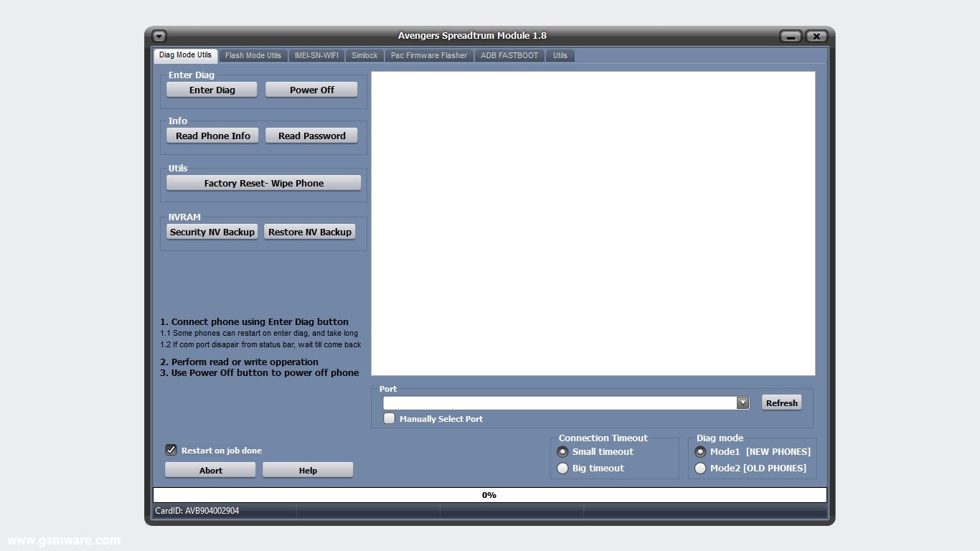Open the Port selection dropdown

click(x=743, y=402)
